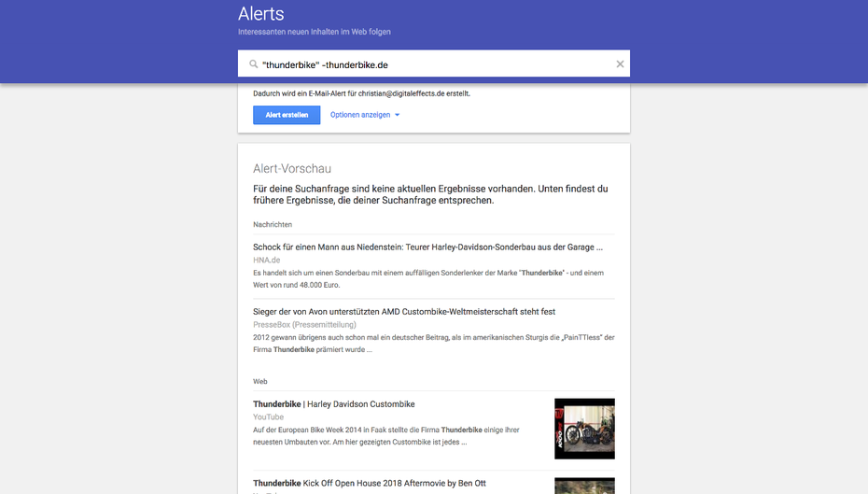Clear the search query with the X icon
This screenshot has width=868, height=494.
(620, 64)
